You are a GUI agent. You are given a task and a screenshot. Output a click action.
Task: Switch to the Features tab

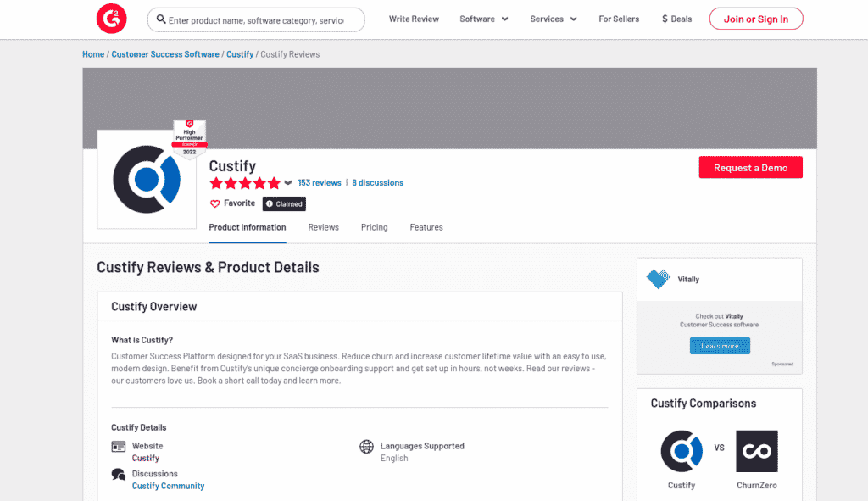[426, 227]
